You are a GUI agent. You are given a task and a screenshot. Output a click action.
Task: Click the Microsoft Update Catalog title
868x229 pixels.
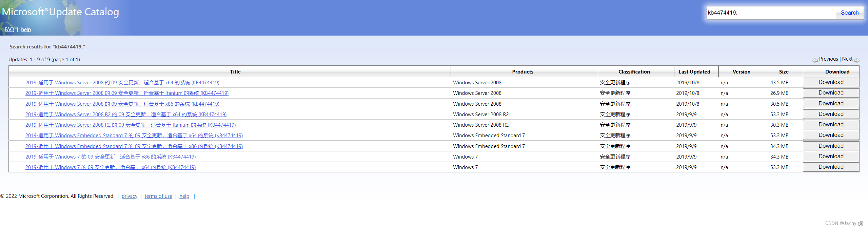click(60, 12)
